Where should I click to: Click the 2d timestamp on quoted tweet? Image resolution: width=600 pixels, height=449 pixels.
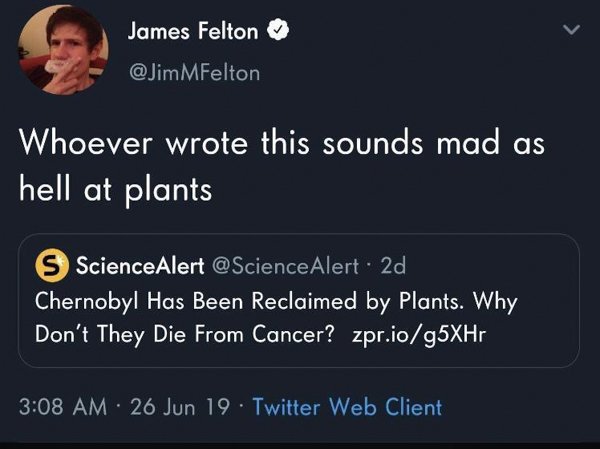(393, 266)
